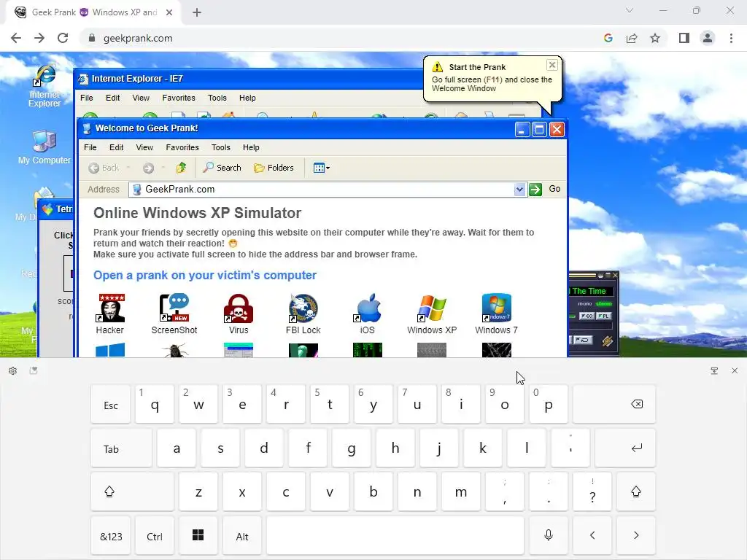The image size is (747, 560).
Task: Open Edit menu in Welcome window
Action: coord(116,147)
